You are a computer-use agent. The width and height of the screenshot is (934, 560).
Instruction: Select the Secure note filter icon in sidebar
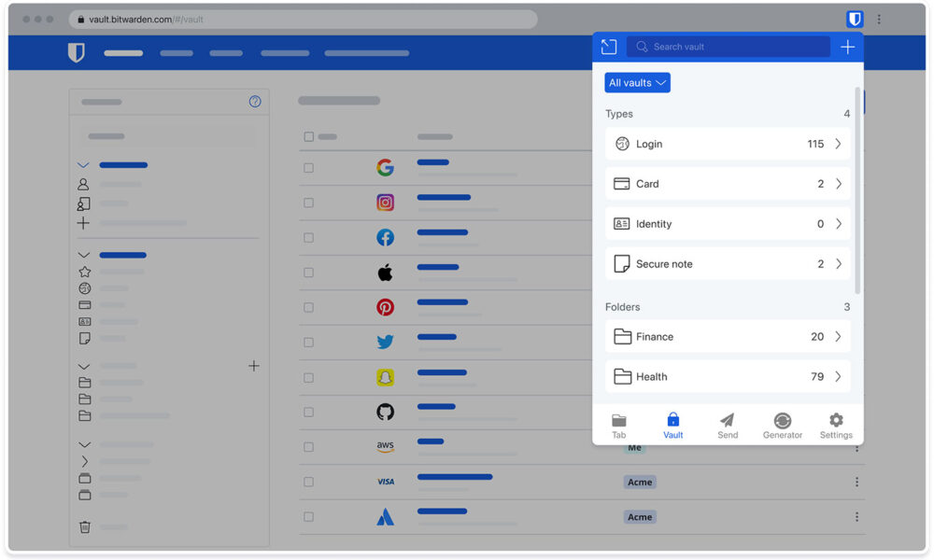coord(85,338)
